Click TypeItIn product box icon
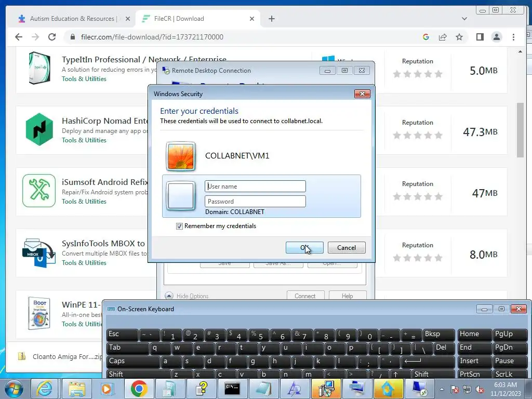 pyautogui.click(x=39, y=68)
